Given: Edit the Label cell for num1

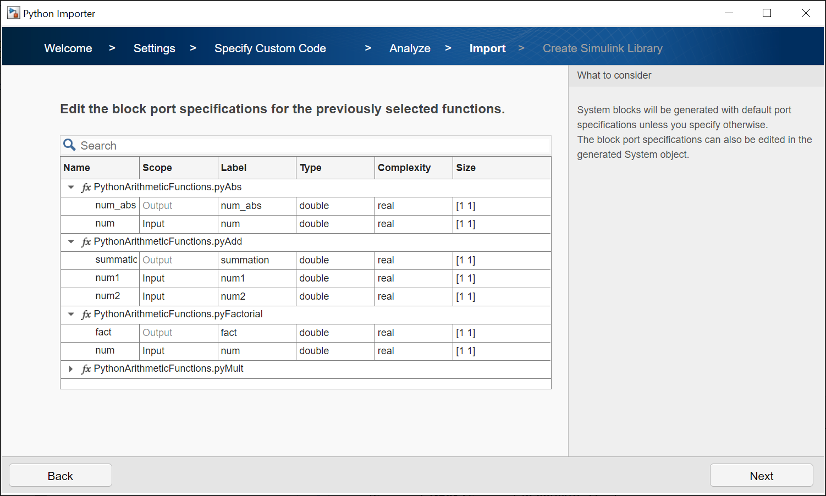Looking at the screenshot, I should [x=257, y=278].
